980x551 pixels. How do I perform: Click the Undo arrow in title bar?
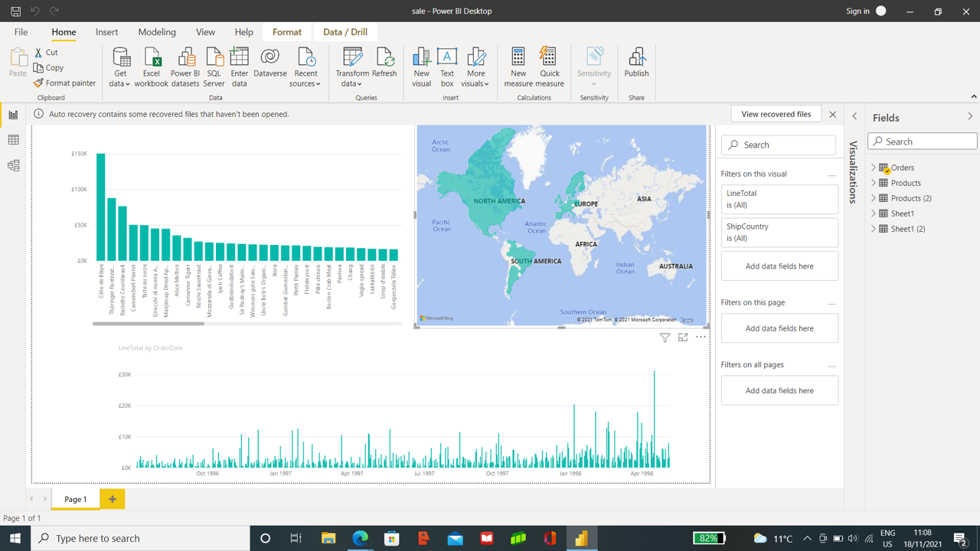[34, 11]
